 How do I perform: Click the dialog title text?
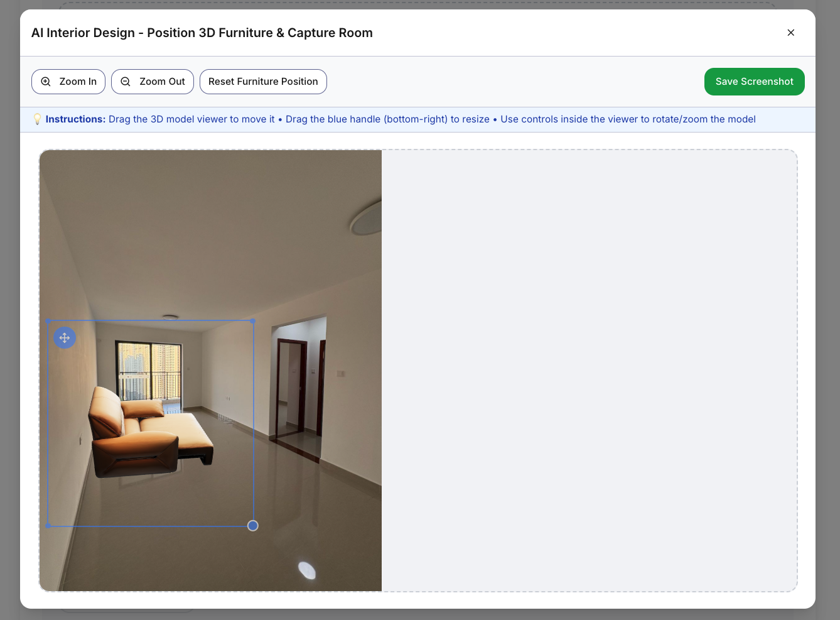pyautogui.click(x=202, y=33)
